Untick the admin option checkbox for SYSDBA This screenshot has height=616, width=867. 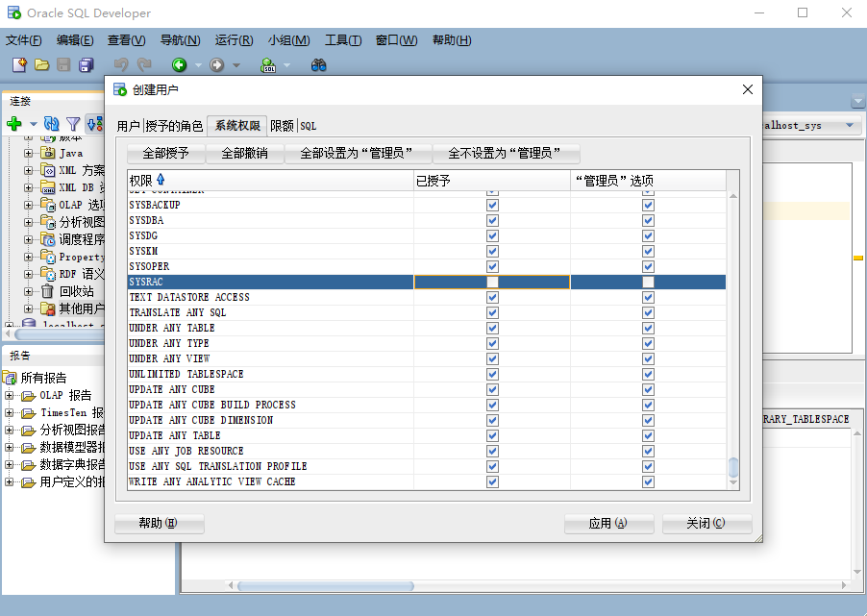coord(648,221)
